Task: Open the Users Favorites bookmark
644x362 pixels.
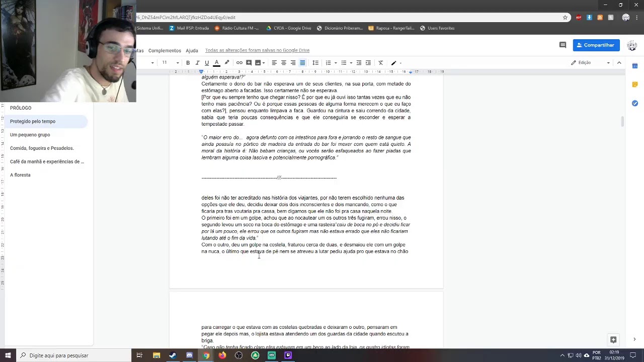Action: tap(437, 28)
